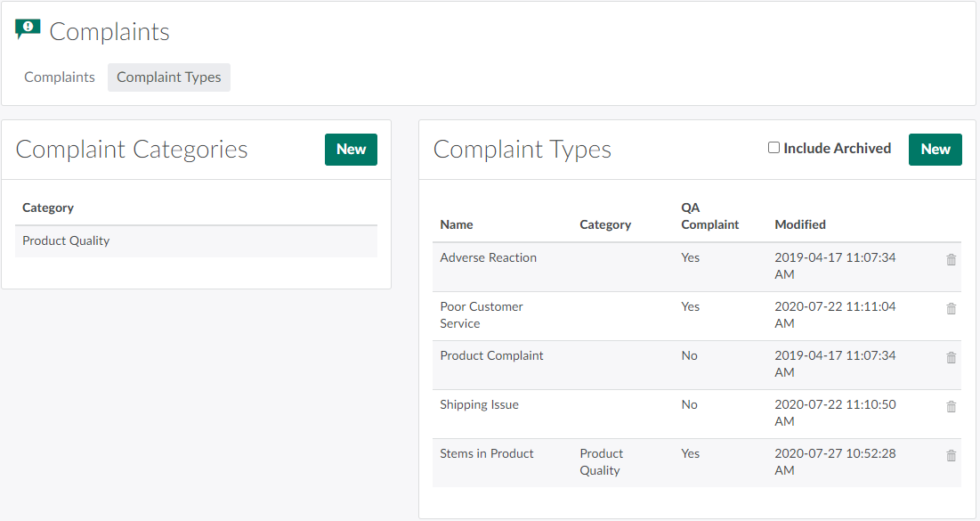Select the Shipping Issue row
Screen dimensions: 980x521
479,405
